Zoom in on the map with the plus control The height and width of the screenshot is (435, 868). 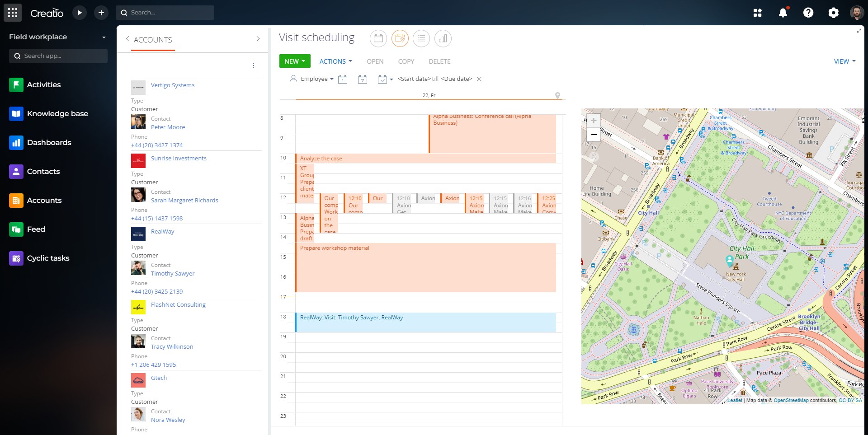594,121
